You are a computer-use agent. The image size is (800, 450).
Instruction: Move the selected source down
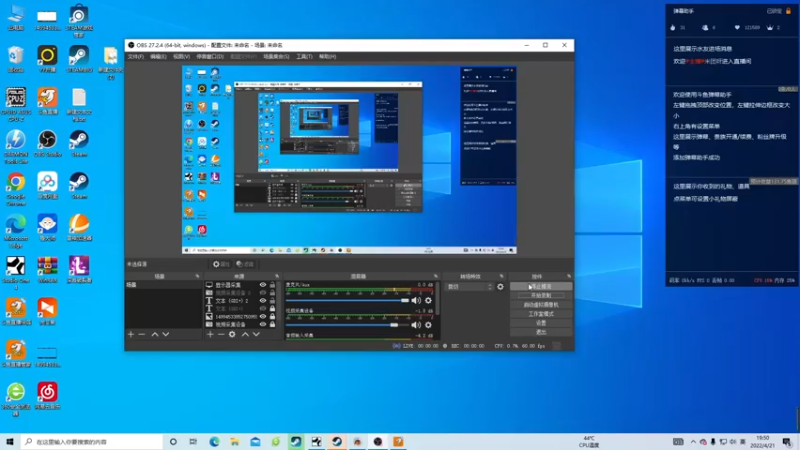tap(256, 334)
